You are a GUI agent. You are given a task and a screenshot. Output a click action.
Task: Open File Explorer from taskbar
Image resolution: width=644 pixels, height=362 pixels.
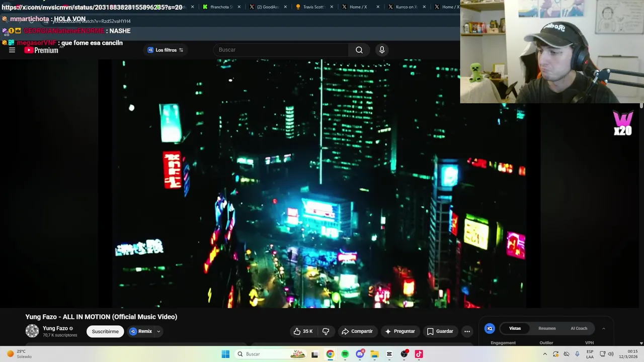[374, 354]
